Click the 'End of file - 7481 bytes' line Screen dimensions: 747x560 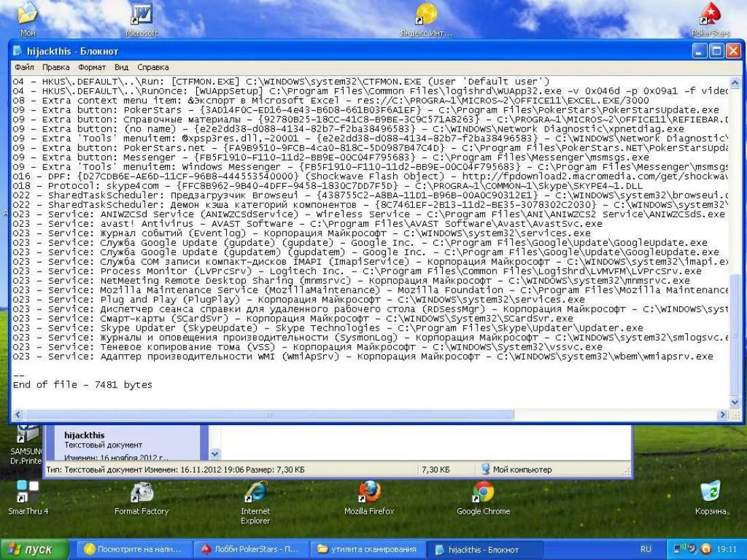(82, 385)
